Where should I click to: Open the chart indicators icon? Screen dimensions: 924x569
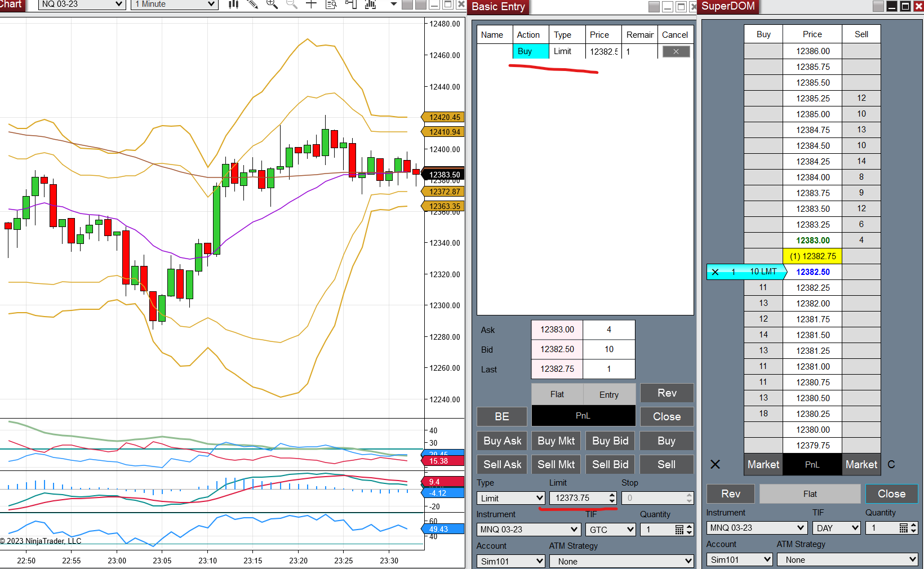point(370,4)
